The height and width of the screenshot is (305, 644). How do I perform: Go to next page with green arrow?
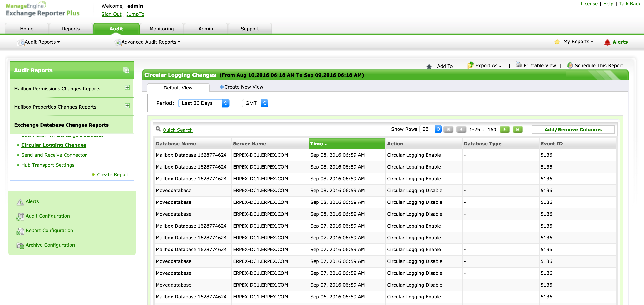504,129
